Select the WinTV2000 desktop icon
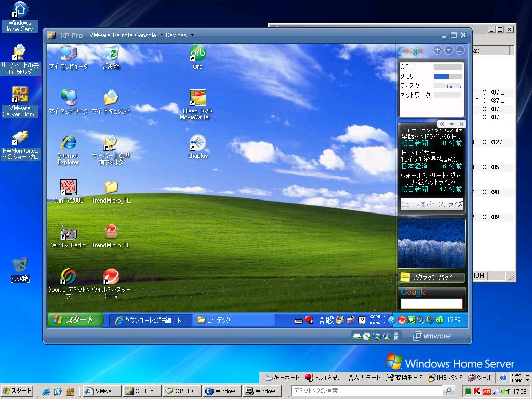This screenshot has width=532, height=399. pyautogui.click(x=69, y=191)
